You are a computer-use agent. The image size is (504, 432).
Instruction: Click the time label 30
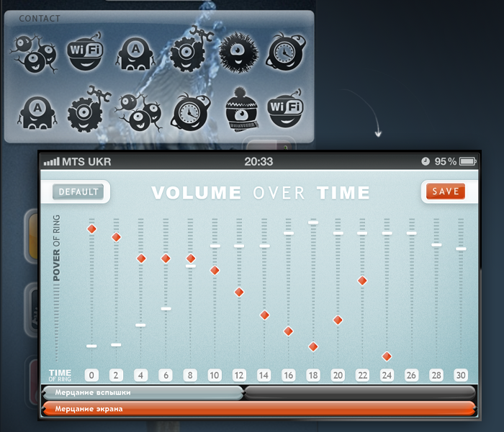461,375
